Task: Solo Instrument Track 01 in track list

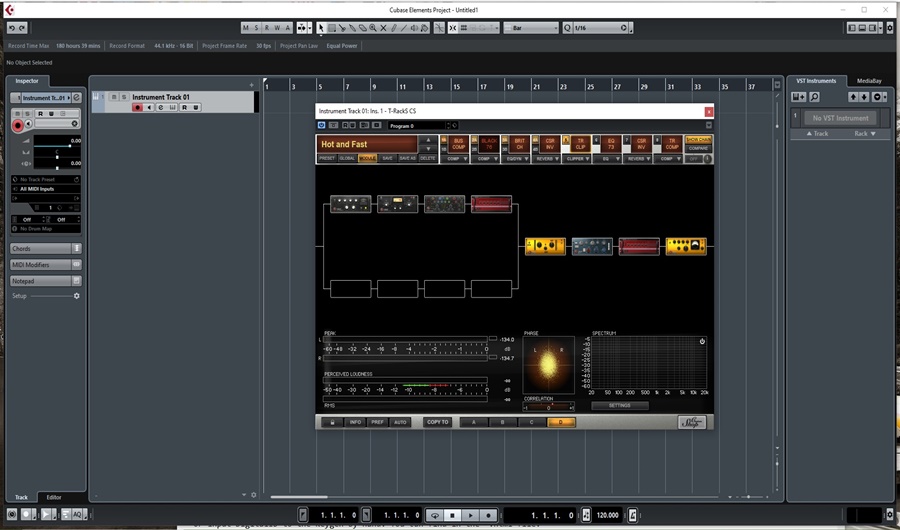Action: tap(123, 97)
